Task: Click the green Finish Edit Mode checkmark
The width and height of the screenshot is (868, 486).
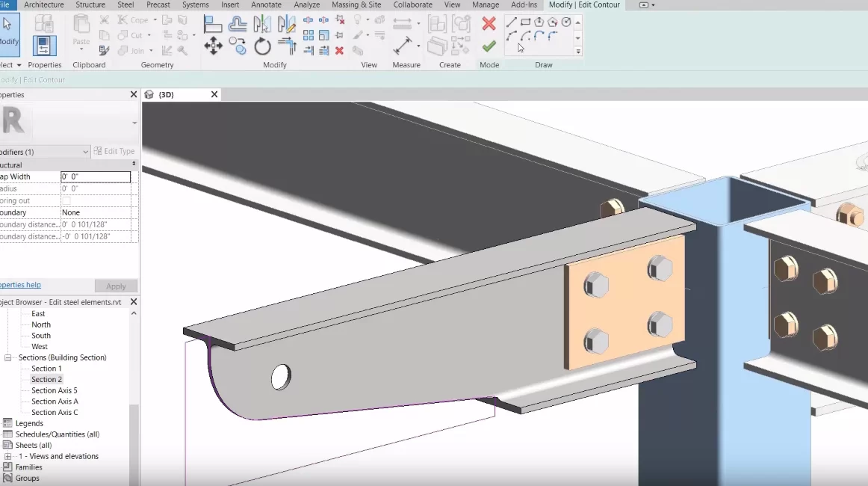Action: point(489,46)
